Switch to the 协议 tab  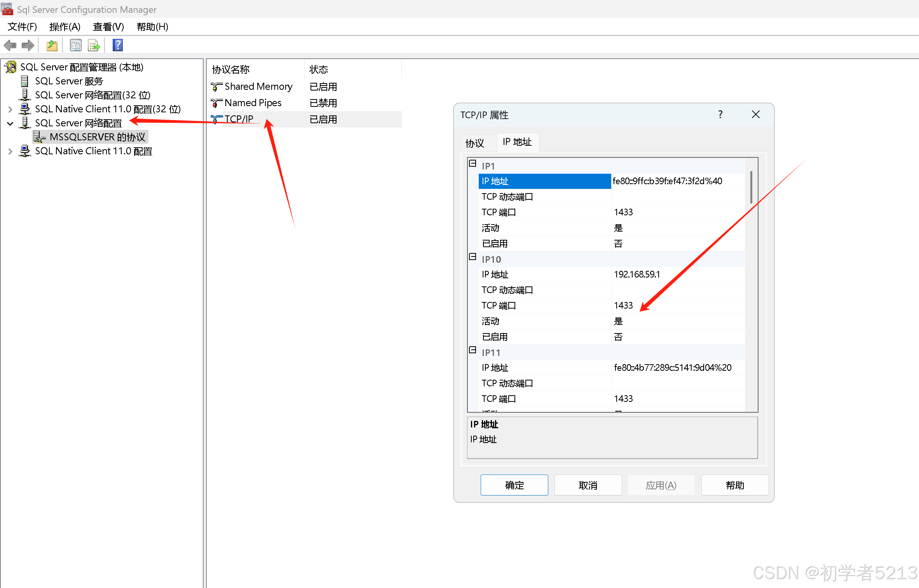[x=474, y=143]
